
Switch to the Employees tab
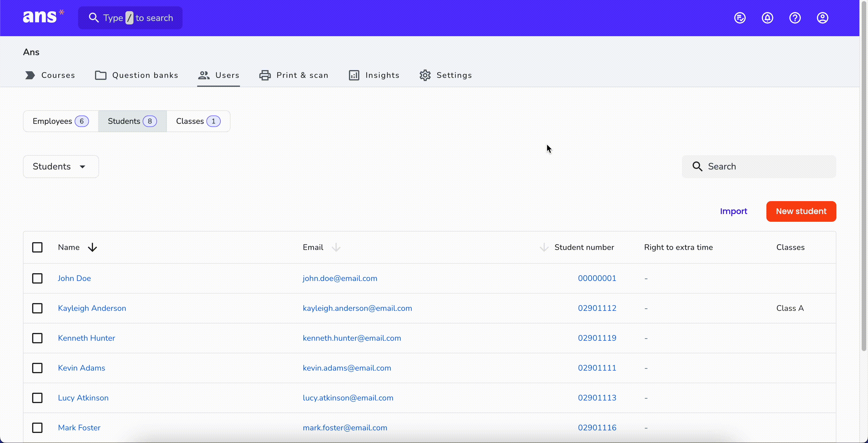pos(61,121)
